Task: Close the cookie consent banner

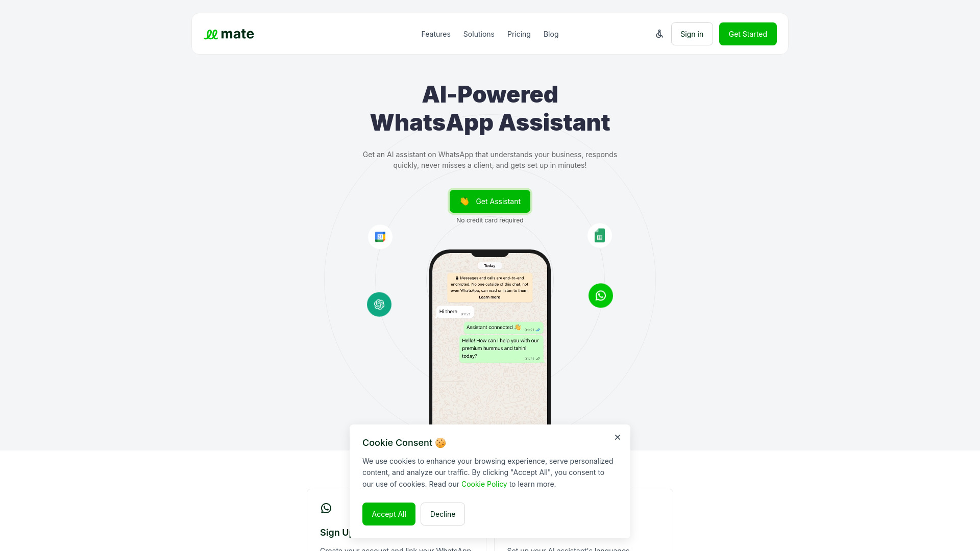Action: [x=617, y=437]
